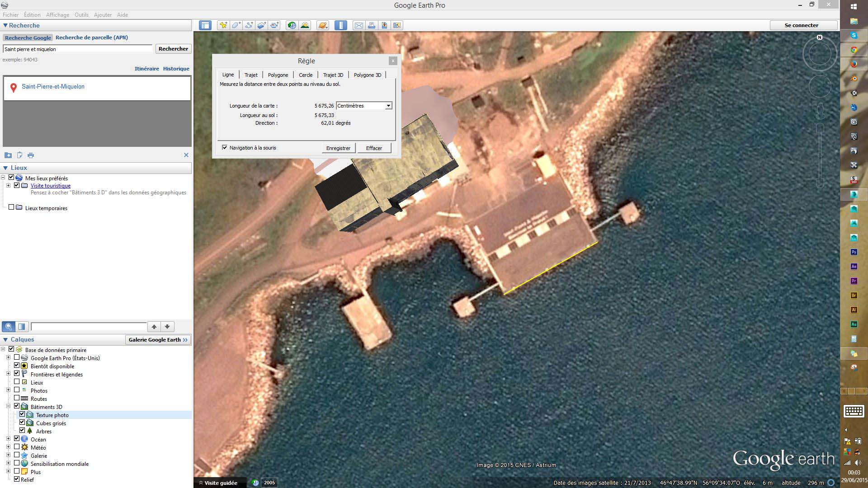
Task: Move the place down with the arrow button
Action: pos(167,327)
